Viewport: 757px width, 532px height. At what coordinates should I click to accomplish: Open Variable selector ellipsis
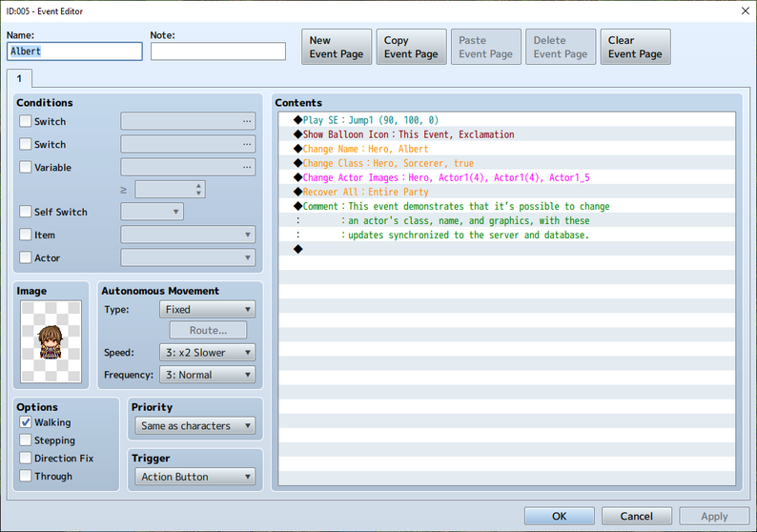(x=247, y=168)
